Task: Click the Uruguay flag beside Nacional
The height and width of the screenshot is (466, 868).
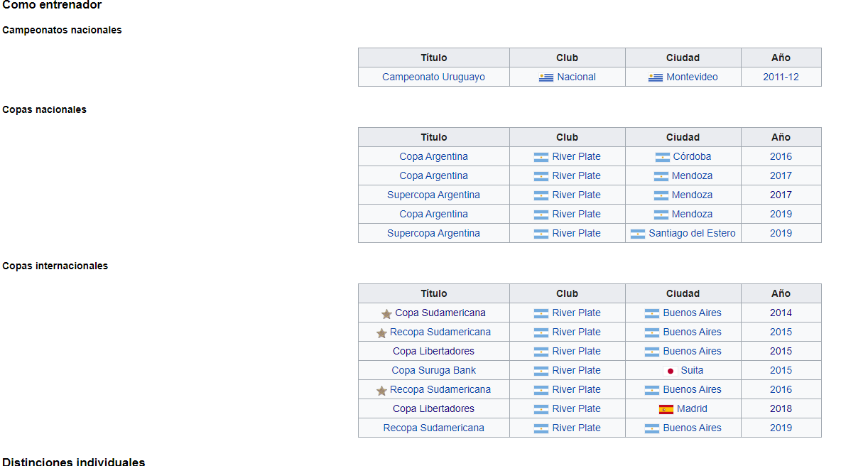Action: (x=546, y=77)
